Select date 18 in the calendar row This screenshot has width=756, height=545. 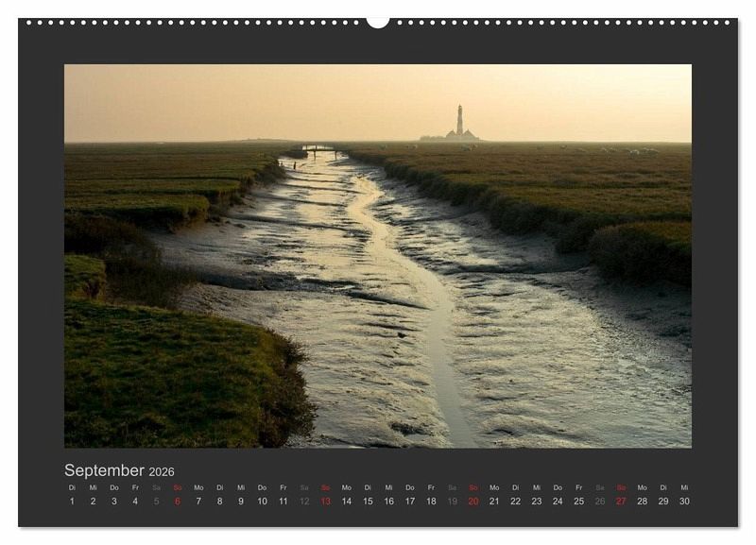(x=431, y=502)
